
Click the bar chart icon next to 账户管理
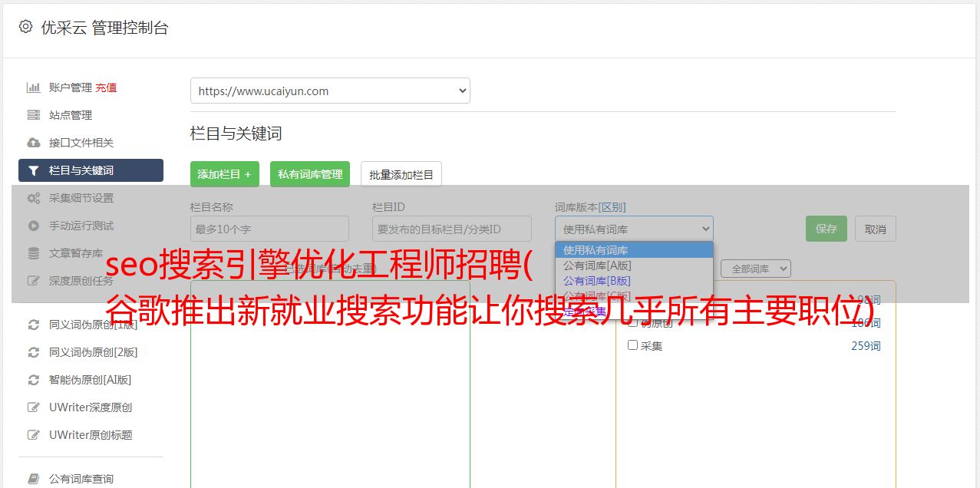tap(34, 87)
